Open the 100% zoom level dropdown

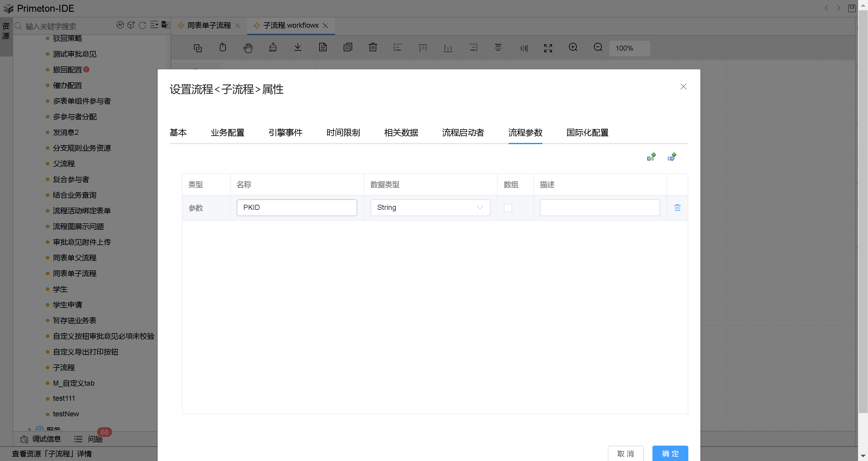[629, 48]
